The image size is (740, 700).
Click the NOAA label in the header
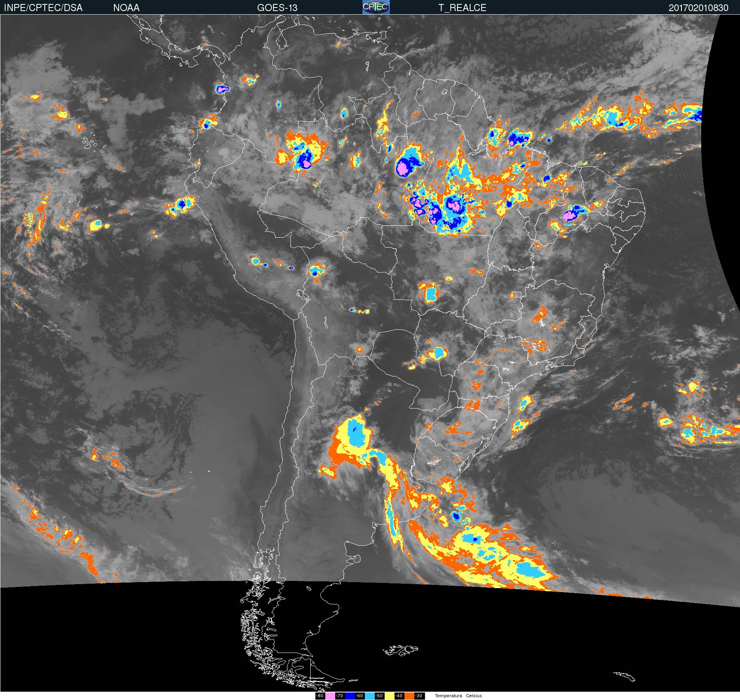click(x=126, y=8)
